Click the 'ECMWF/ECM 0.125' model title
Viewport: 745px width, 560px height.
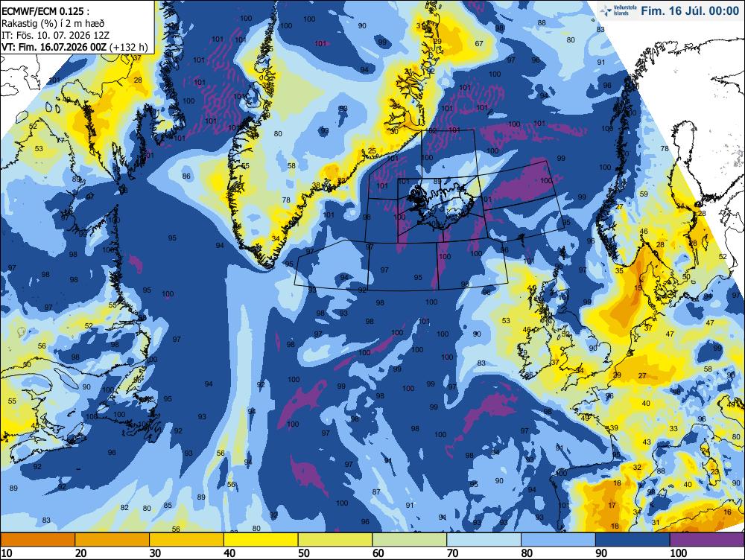45,11
